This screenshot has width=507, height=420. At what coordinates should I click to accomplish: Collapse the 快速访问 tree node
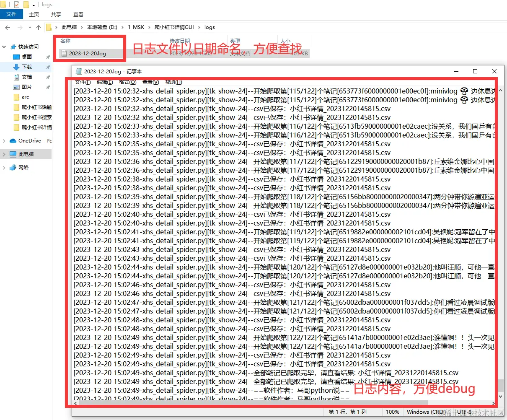(4, 47)
